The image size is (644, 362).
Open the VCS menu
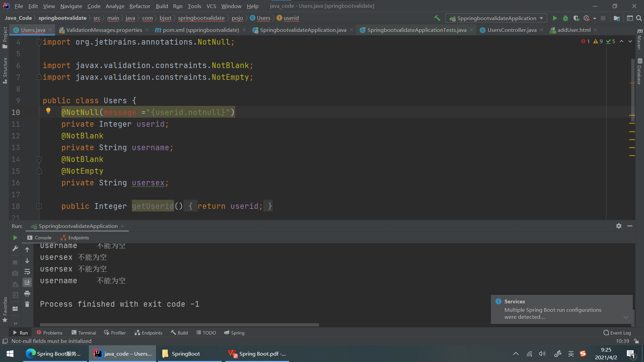(x=211, y=6)
